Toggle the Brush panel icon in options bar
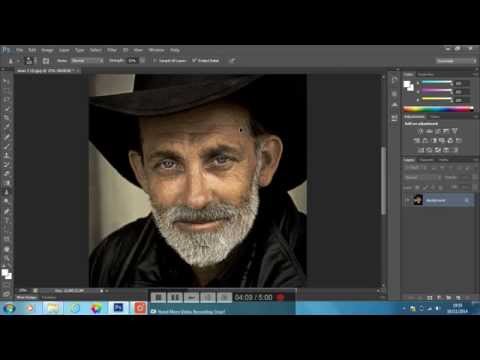 (46, 61)
